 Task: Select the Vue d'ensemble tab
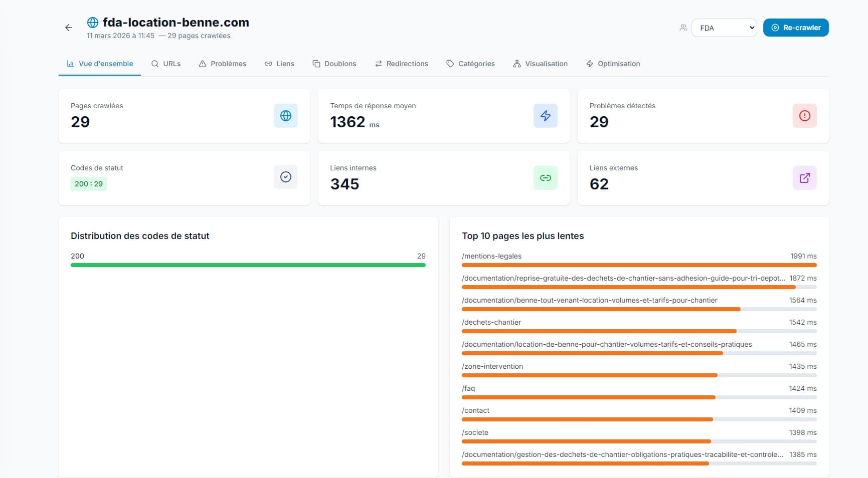tap(99, 64)
